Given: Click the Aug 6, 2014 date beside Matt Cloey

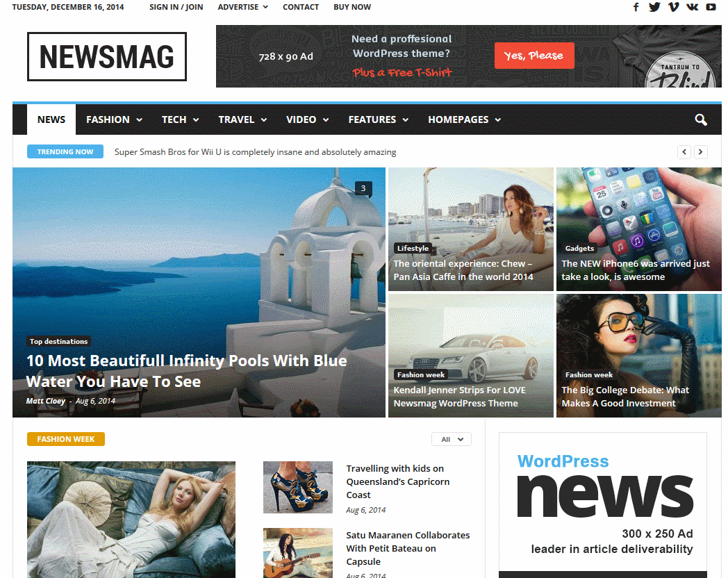Looking at the screenshot, I should (x=95, y=401).
